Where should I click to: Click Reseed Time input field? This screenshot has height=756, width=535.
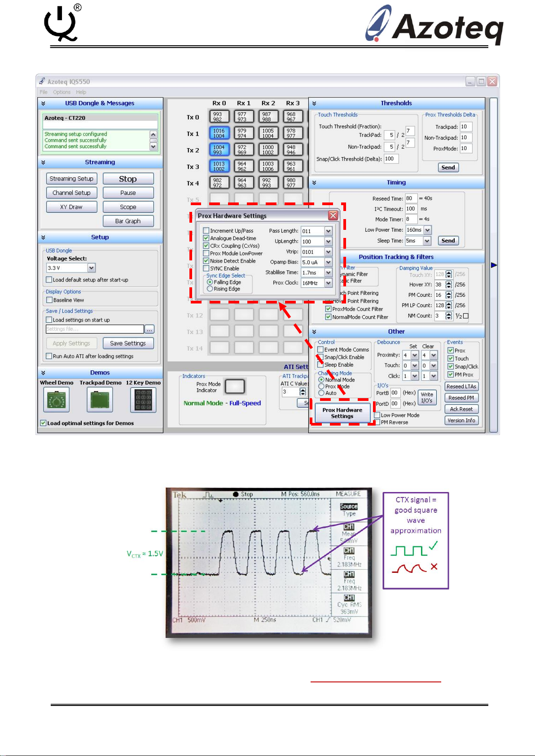click(x=411, y=198)
